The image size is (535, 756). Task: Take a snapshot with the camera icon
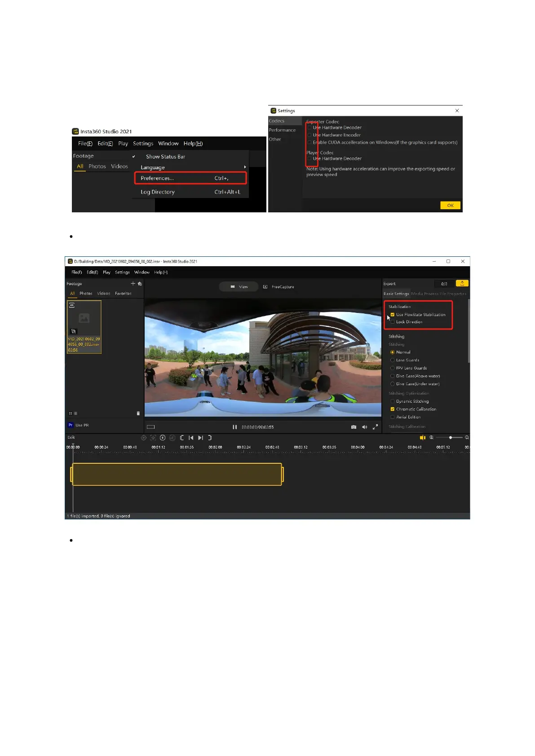[x=354, y=427]
